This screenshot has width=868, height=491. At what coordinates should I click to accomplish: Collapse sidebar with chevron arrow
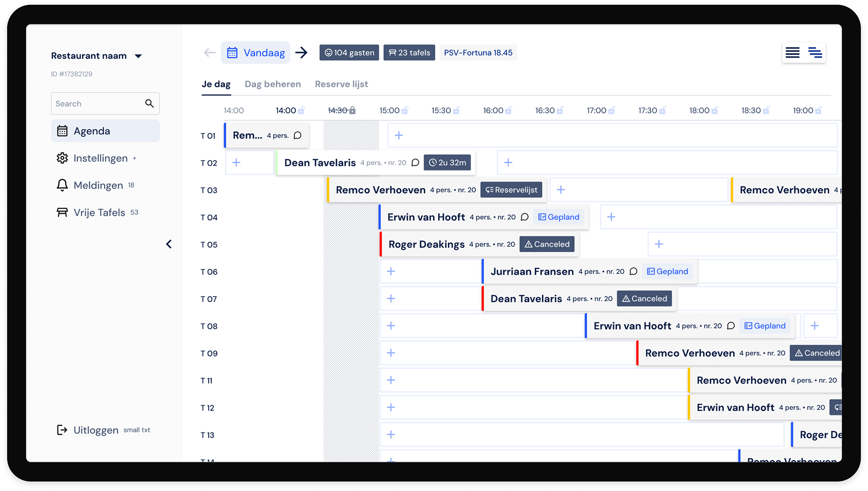tap(169, 244)
